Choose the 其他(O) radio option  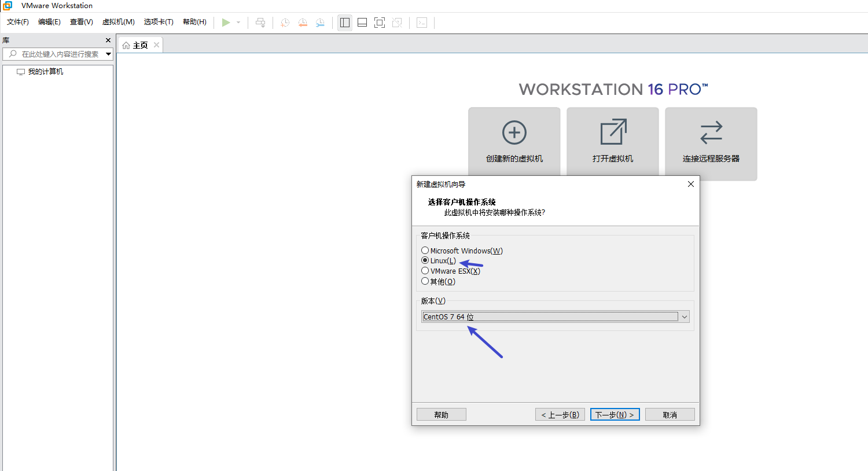(x=425, y=281)
